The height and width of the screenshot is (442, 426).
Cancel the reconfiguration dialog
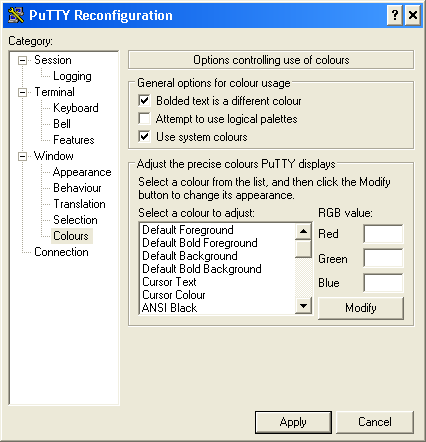coord(375,422)
